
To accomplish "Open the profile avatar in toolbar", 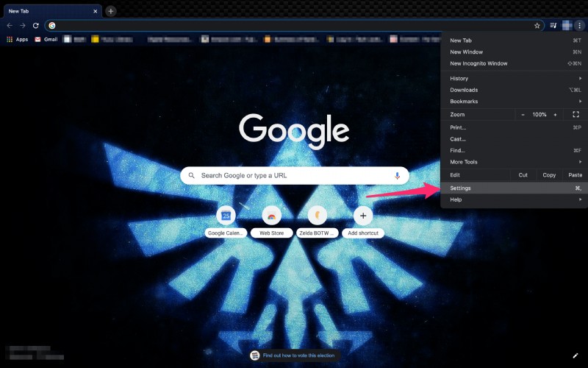I will click(567, 26).
